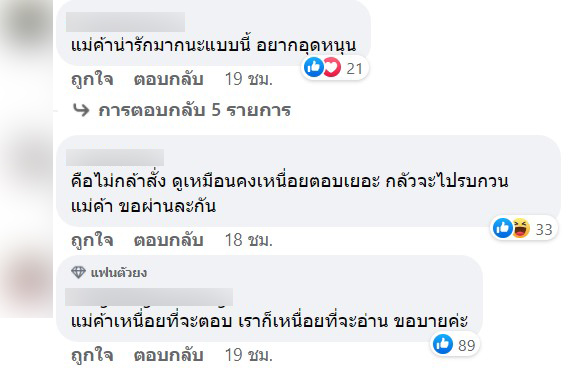Reply to the 18 ชม. comment
Image resolution: width=581 pixels, height=369 pixels.
pyautogui.click(x=169, y=240)
